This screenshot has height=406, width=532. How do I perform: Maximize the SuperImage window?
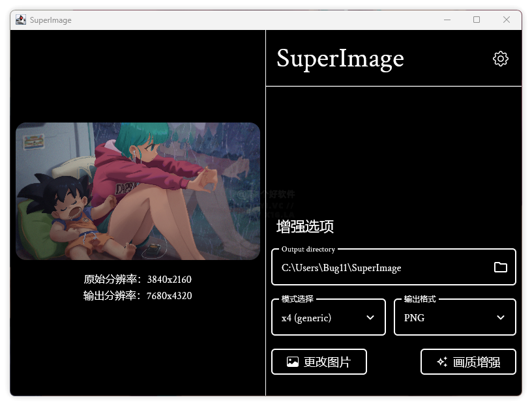point(477,20)
